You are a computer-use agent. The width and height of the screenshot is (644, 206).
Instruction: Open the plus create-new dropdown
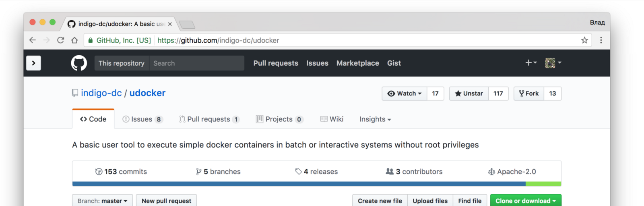pos(531,62)
